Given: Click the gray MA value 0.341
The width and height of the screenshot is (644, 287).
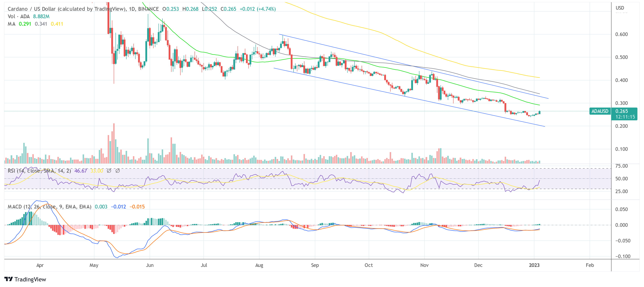Looking at the screenshot, I should [x=41, y=24].
